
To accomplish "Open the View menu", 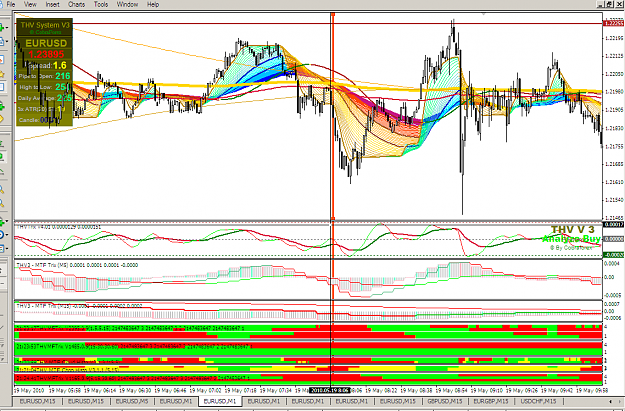I will (x=30, y=4).
